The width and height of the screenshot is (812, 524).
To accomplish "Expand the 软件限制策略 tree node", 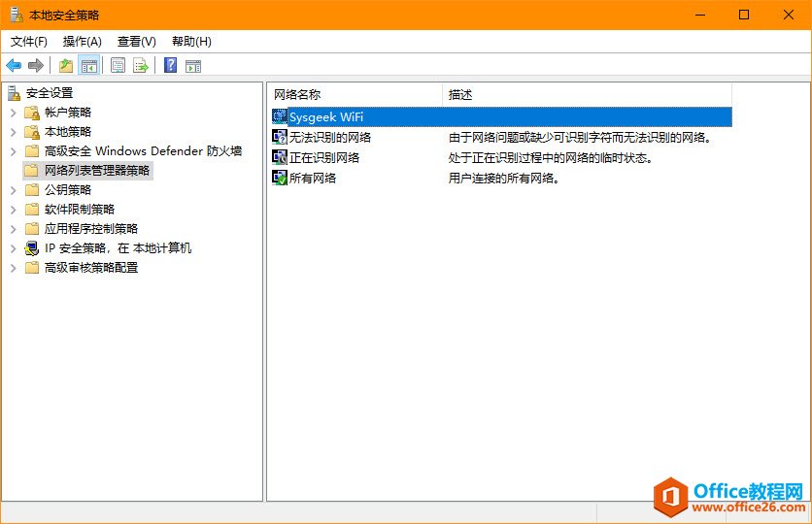I will click(x=14, y=210).
